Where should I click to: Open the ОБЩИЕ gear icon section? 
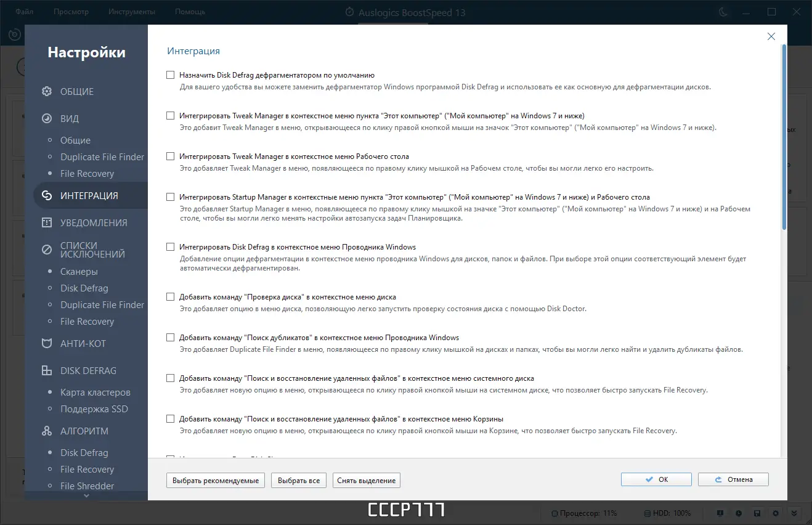[47, 92]
